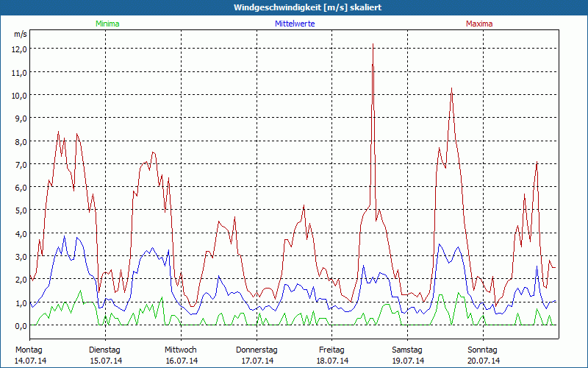Screen dimensions: 588x368
Task: Click the 'm/s' unit label
Action: tap(21, 34)
